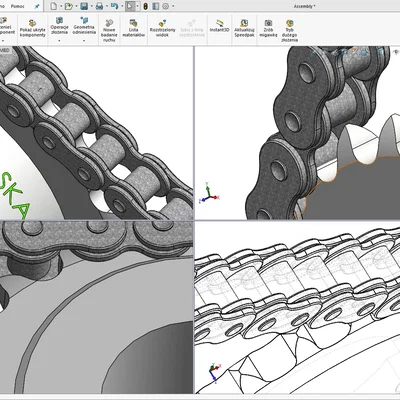Open the Pomoc menu
This screenshot has height=400, width=400.
point(18,6)
